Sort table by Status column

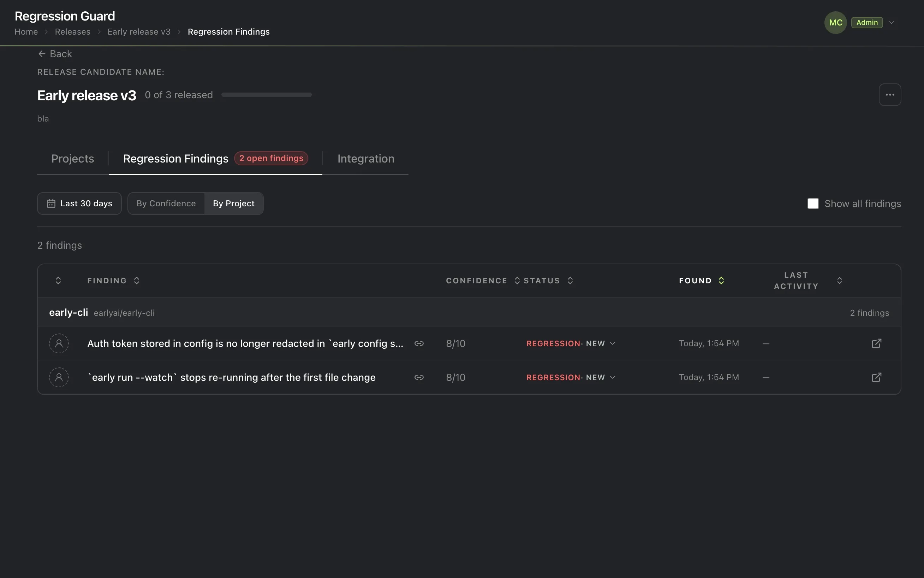(x=549, y=281)
